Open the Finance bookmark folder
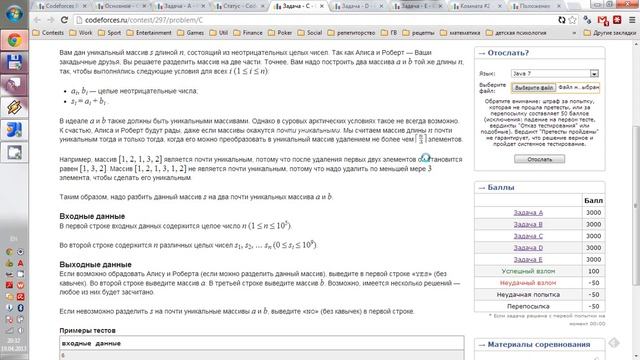Viewport: 640px width, 360px height. (x=248, y=33)
